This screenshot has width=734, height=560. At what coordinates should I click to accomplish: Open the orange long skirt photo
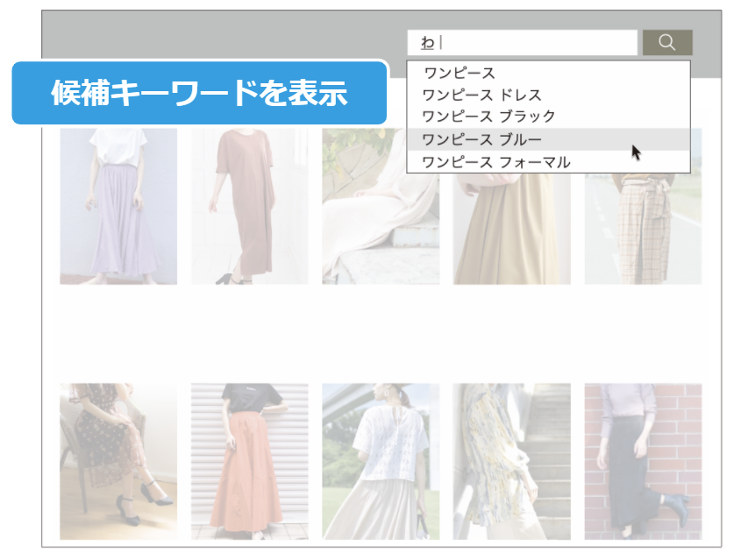(x=250, y=462)
